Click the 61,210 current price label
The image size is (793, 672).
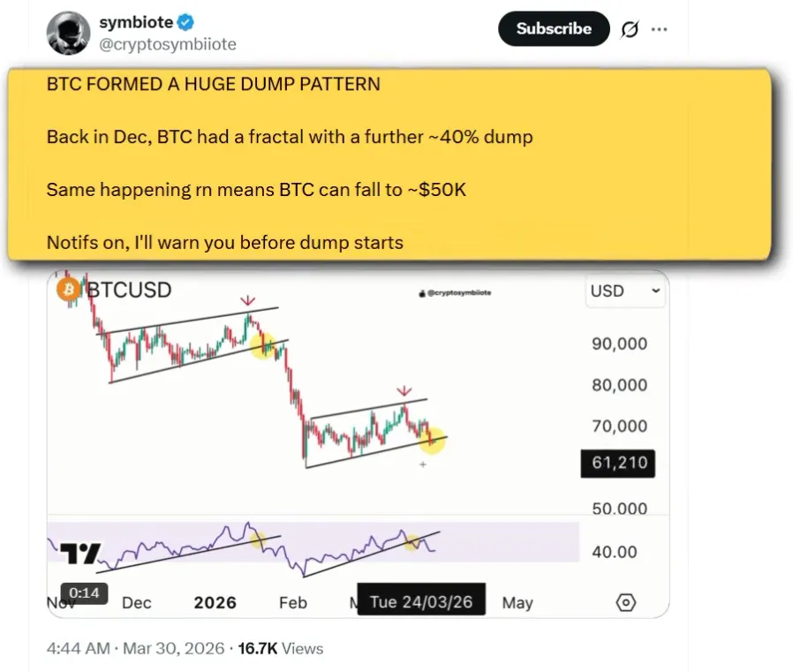point(617,463)
